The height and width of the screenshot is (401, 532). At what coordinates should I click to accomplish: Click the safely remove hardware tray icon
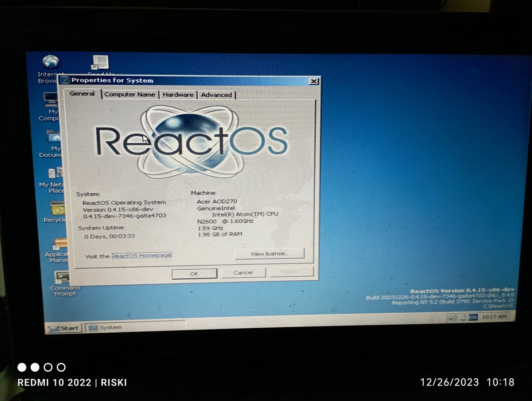(x=463, y=318)
